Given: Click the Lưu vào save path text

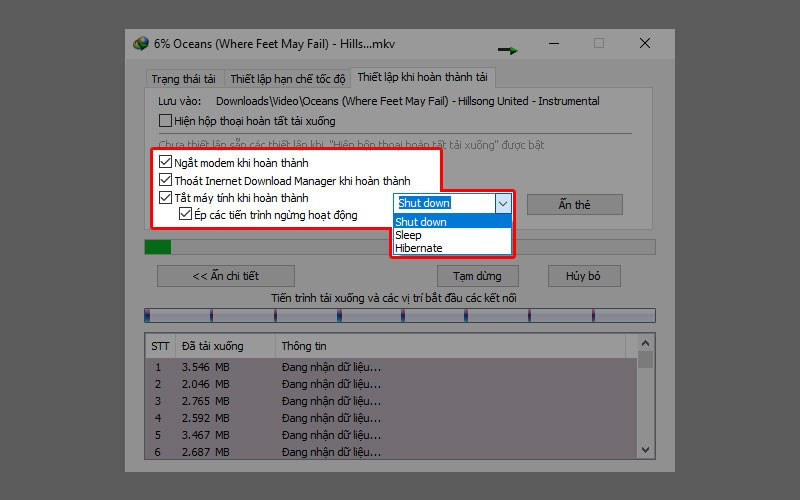Looking at the screenshot, I should [x=407, y=101].
